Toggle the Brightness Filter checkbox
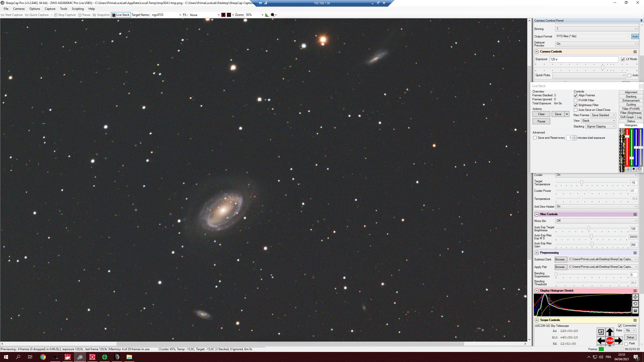 click(x=576, y=105)
